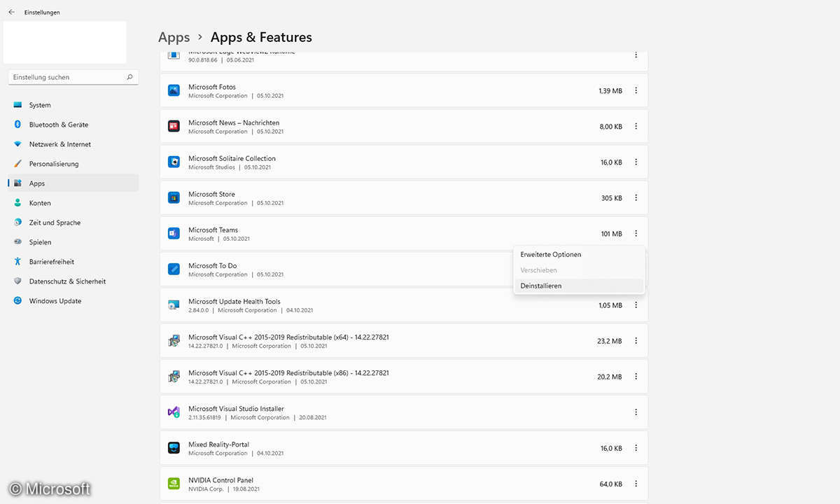Click the search magnifier in Einstellung suchen
The width and height of the screenshot is (840, 504).
point(130,77)
